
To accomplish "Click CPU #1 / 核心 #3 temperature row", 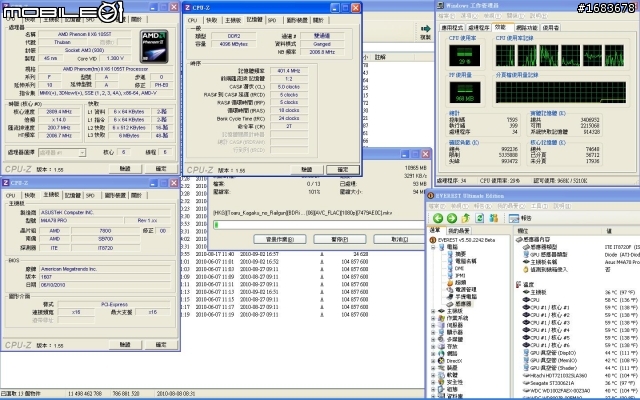I will click(578, 322).
